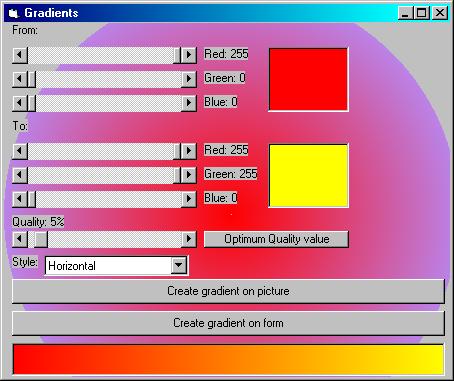Click the 'Red: 255' label under From
Image resolution: width=454 pixels, height=381 pixels.
coord(226,54)
